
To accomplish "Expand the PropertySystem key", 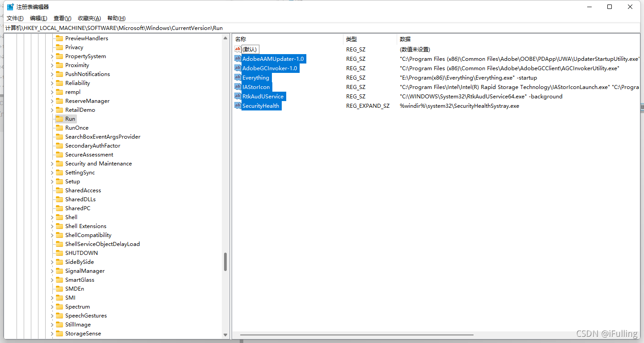I will [52, 56].
